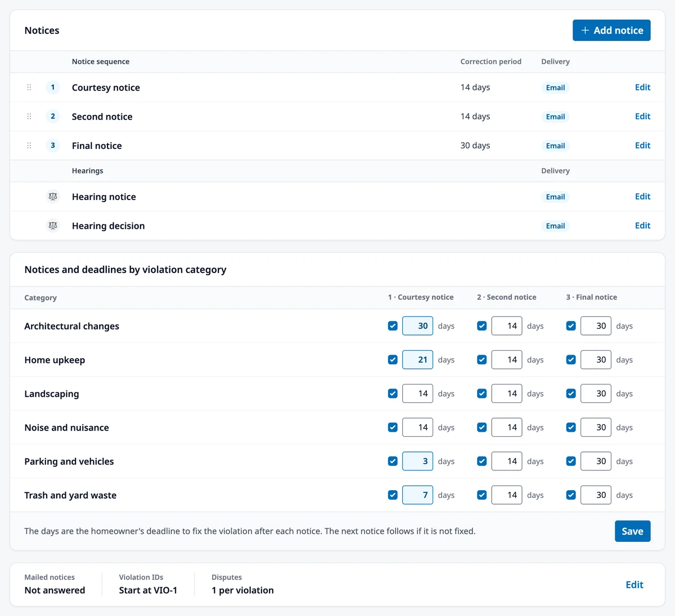Disable Final notice for Landscaping
The width and height of the screenshot is (675, 616).
[571, 393]
